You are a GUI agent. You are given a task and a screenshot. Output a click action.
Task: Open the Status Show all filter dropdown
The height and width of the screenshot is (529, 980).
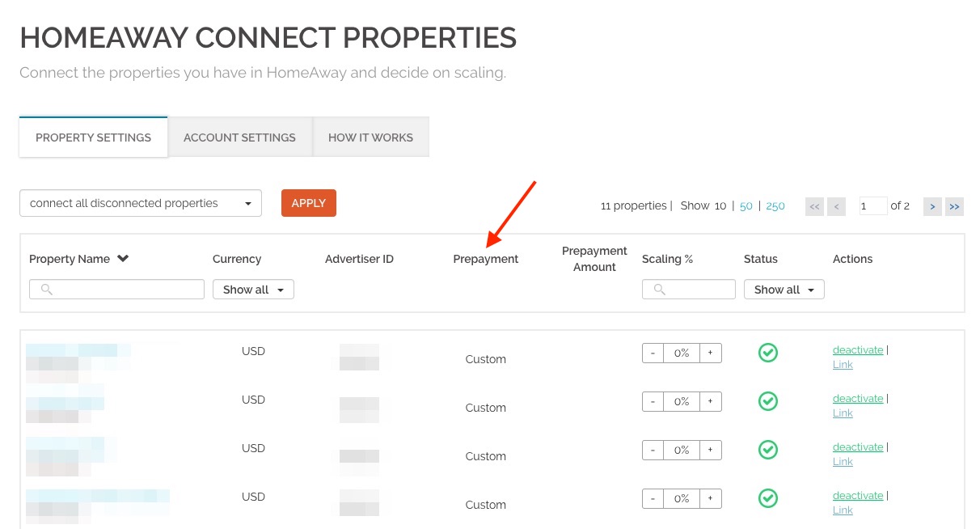tap(784, 290)
